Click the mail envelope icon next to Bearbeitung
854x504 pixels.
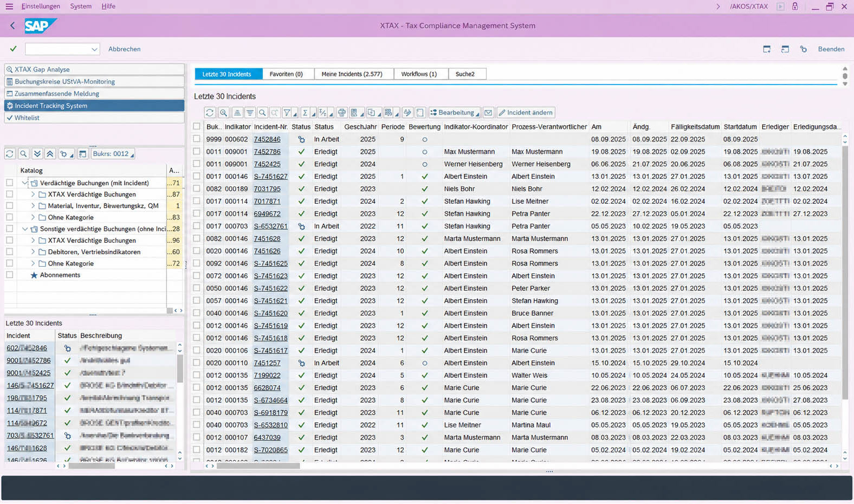(x=488, y=113)
